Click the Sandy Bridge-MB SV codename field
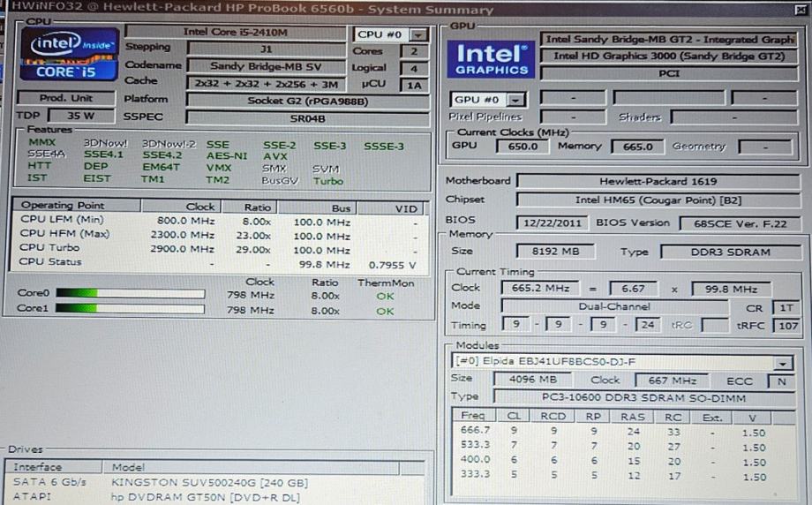The height and width of the screenshot is (505, 812). pyautogui.click(x=267, y=66)
